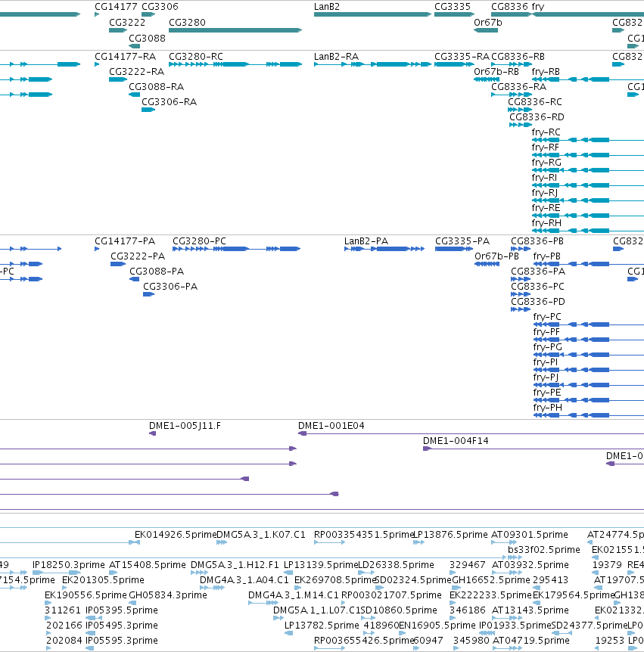Select the LanB2-RA transcript label
The width and height of the screenshot is (644, 652).
336,57
